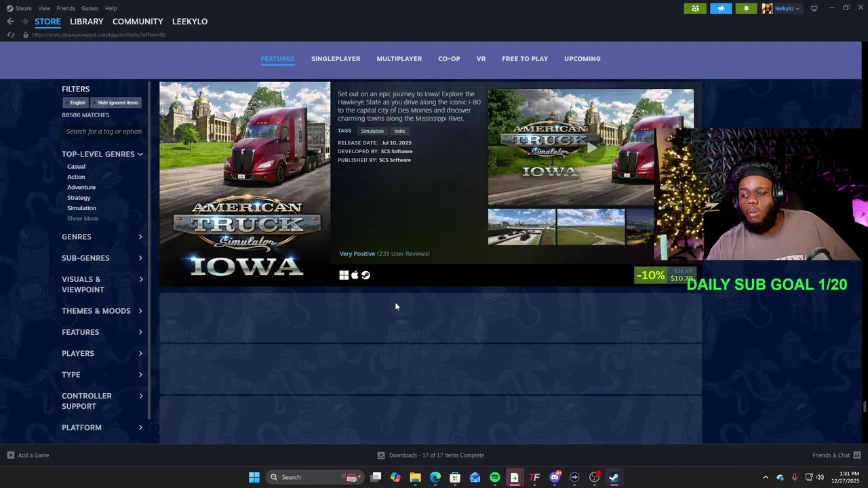
Task: Open the Friends menu
Action: 66,8
